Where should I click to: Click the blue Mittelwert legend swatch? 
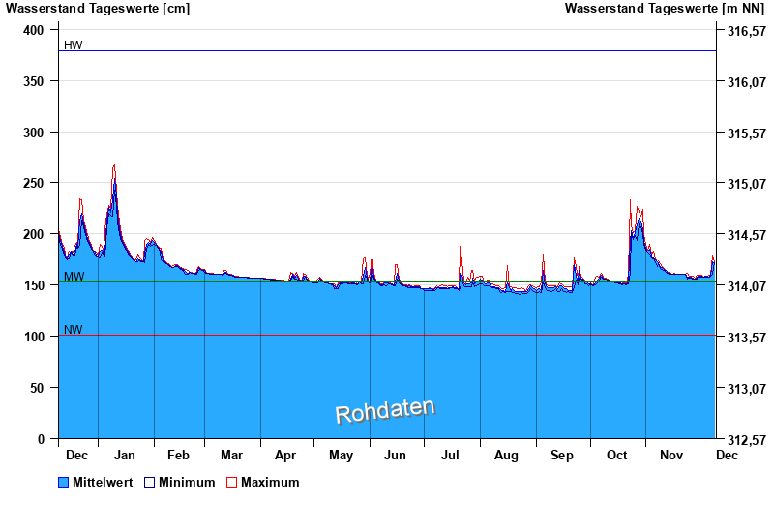pyautogui.click(x=64, y=482)
